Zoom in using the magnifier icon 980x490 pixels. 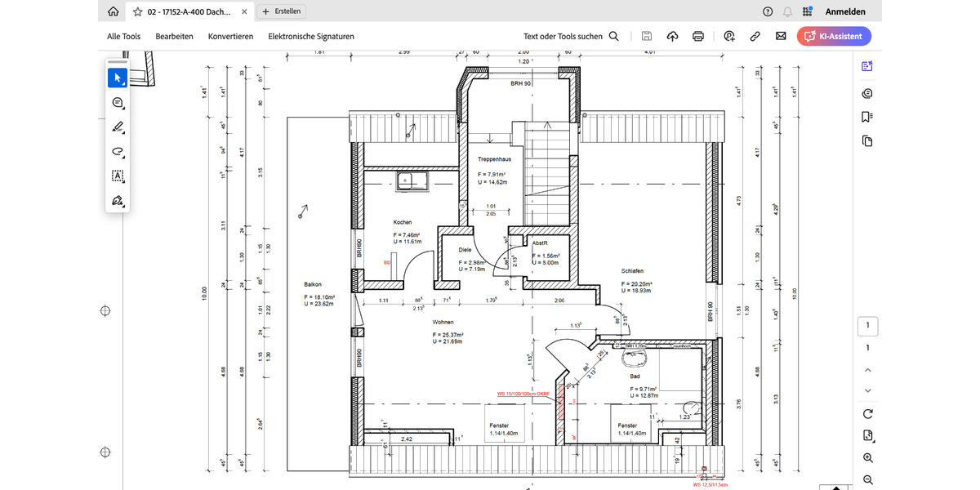point(866,457)
